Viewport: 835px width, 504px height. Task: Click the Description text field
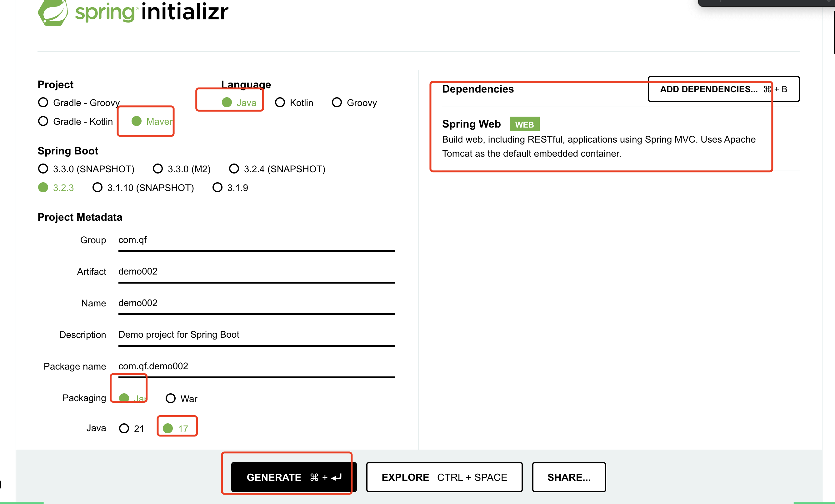click(x=256, y=335)
